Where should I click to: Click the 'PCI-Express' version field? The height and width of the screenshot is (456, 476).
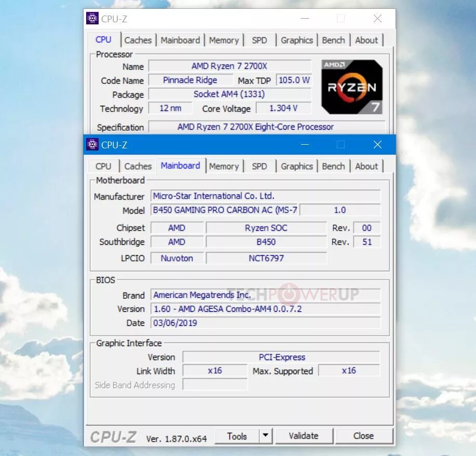pyautogui.click(x=281, y=357)
